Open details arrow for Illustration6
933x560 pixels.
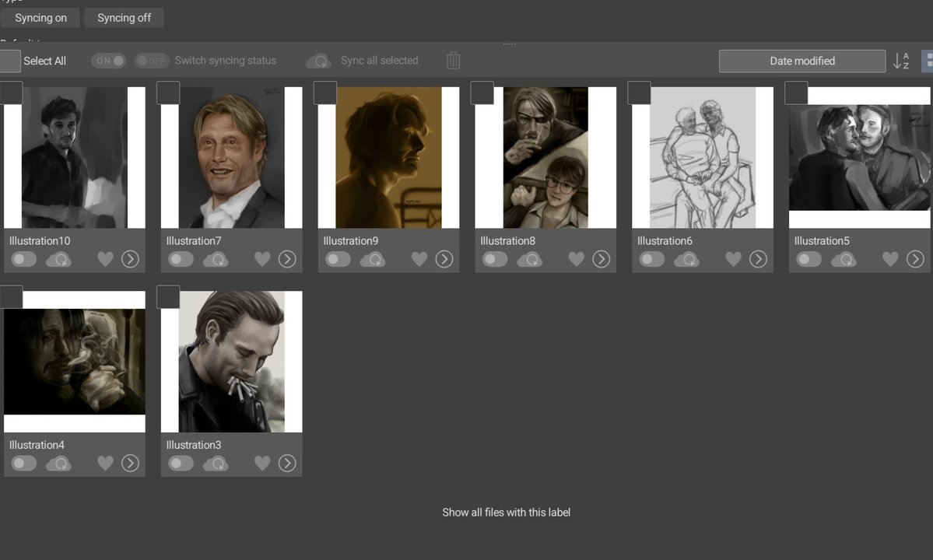[x=759, y=259]
